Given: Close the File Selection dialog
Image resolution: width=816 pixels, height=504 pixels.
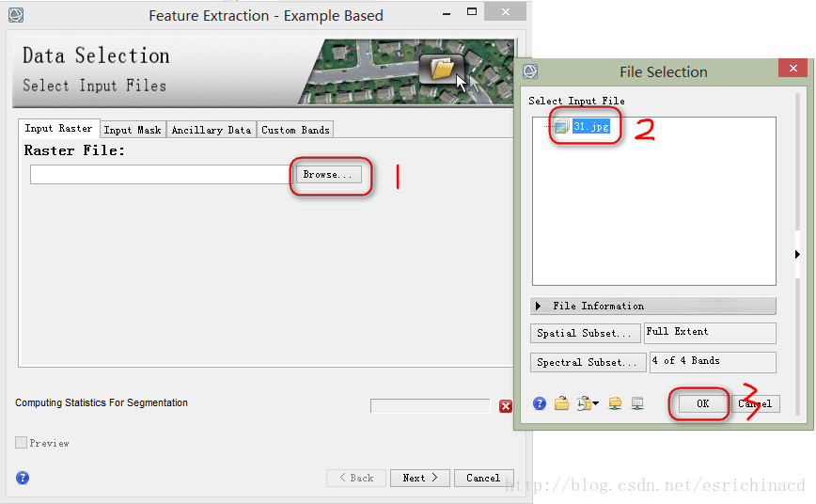Looking at the screenshot, I should coord(793,69).
